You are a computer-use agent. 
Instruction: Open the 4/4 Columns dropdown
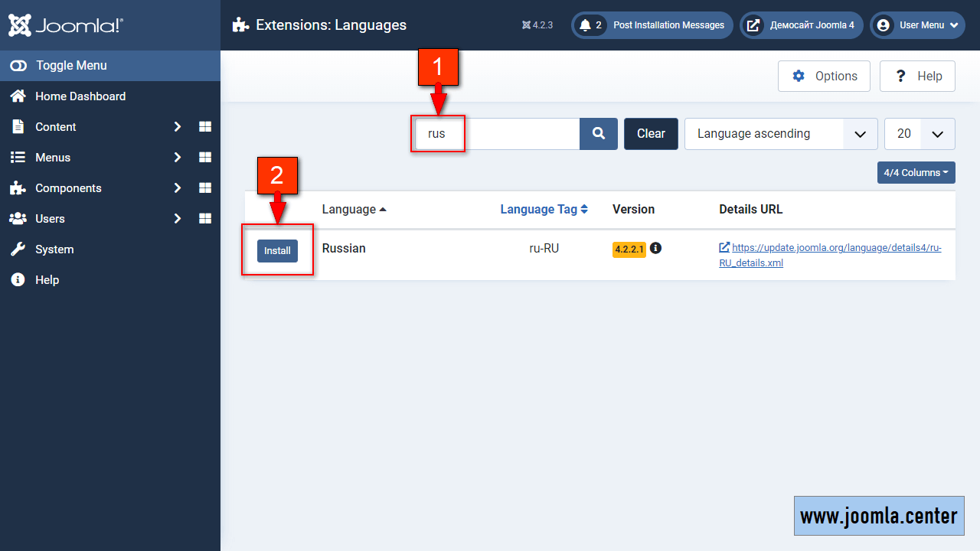click(x=916, y=172)
